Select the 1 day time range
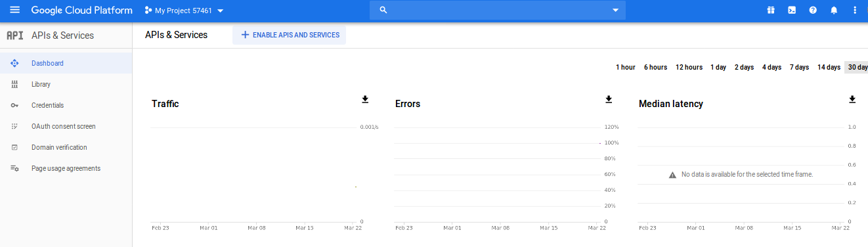 (718, 67)
